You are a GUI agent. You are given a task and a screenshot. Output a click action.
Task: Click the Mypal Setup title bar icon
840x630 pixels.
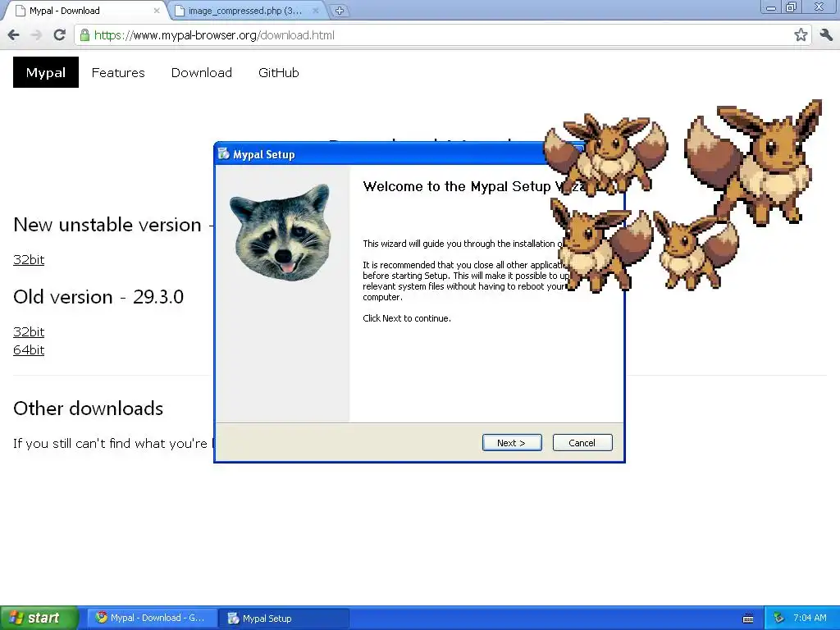(x=223, y=154)
